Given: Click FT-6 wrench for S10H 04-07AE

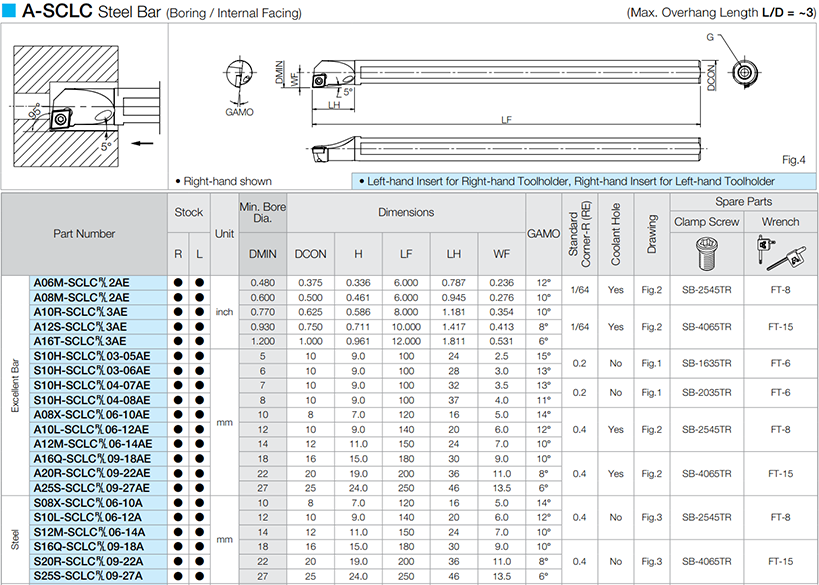Looking at the screenshot, I should click(x=780, y=393).
